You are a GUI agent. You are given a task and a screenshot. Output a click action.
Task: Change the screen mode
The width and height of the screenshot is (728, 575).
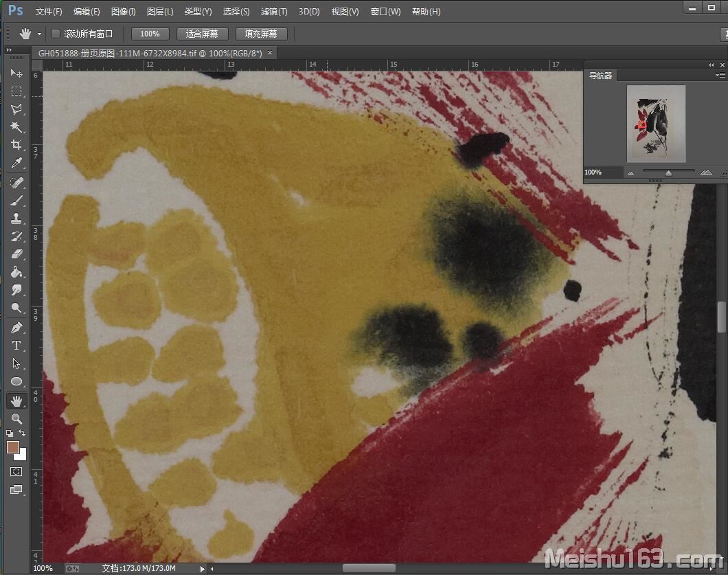(x=16, y=490)
